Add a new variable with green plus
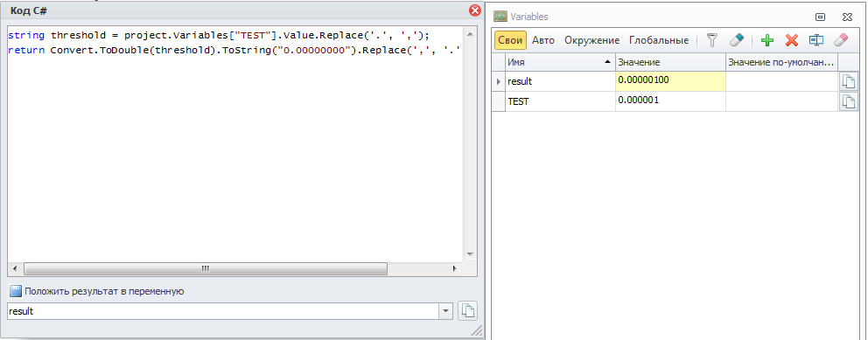This screenshot has height=340, width=868. [x=766, y=40]
